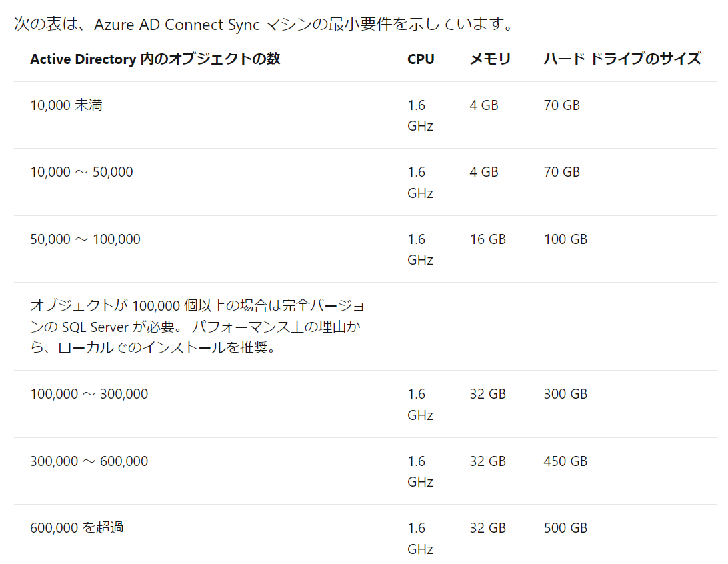Screen dimensions: 728x564
Task: Select the '50,000 ～ 100,000' row label
Action: [85, 239]
